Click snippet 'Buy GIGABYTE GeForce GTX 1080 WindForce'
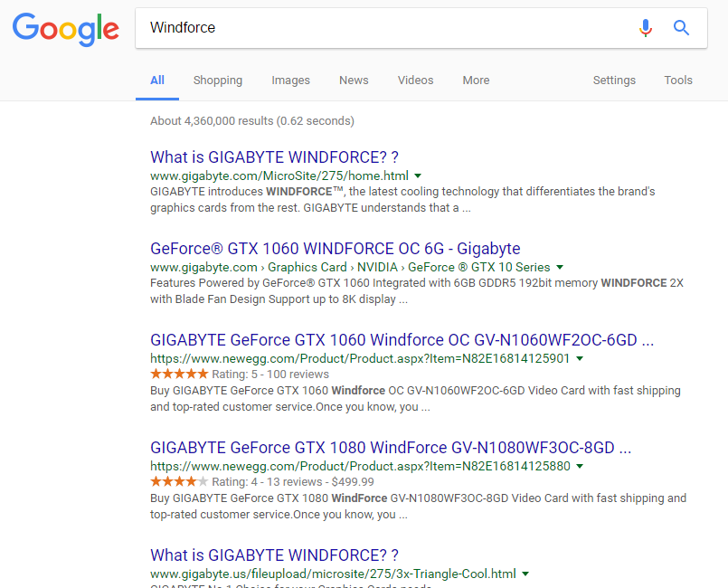 click(269, 498)
